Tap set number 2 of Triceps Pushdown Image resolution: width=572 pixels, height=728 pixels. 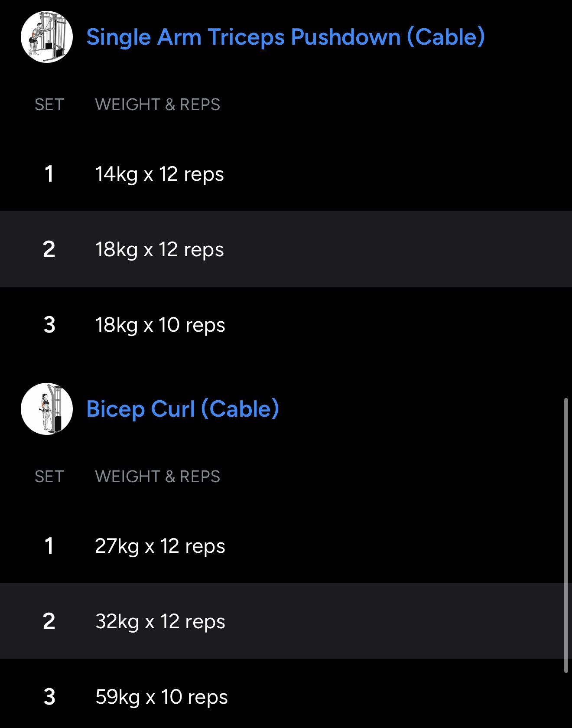pyautogui.click(x=49, y=249)
